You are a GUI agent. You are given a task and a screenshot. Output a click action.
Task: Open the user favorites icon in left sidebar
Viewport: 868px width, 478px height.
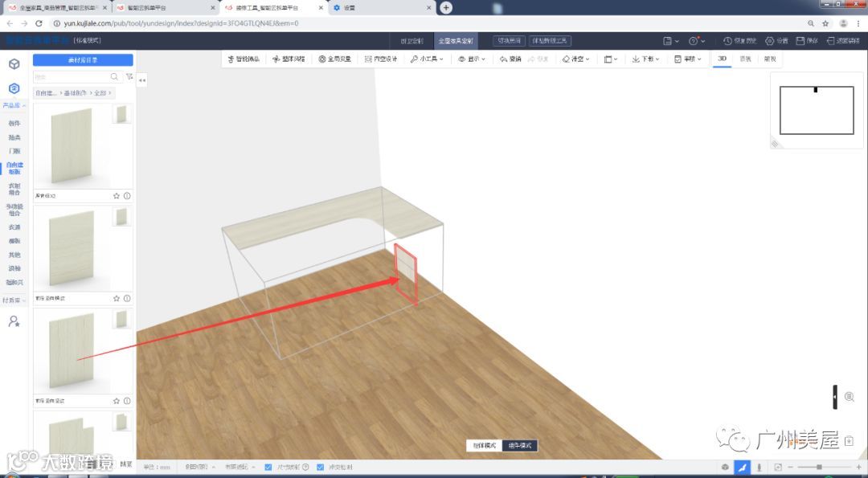[x=14, y=321]
